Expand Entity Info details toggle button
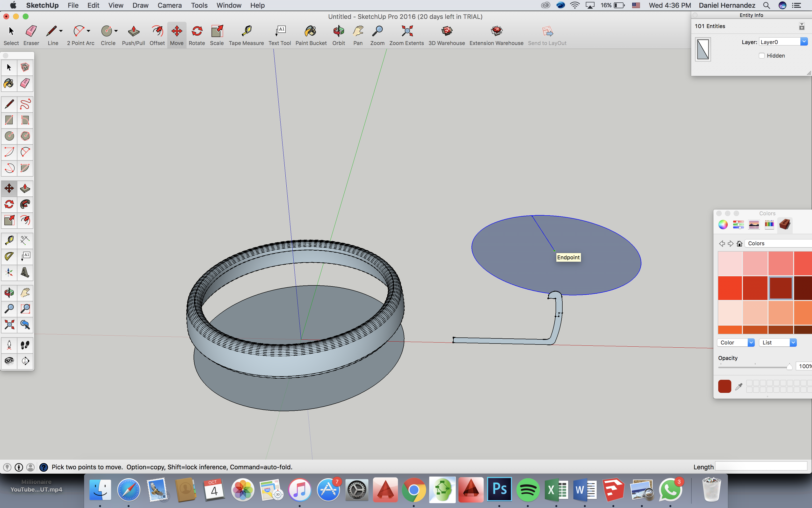Image resolution: width=812 pixels, height=508 pixels. click(802, 26)
